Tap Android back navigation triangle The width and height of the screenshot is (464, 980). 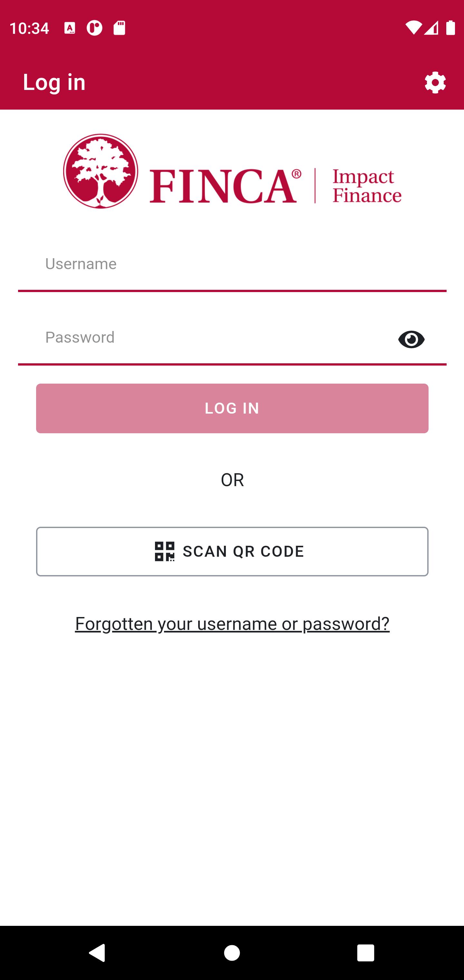(97, 953)
